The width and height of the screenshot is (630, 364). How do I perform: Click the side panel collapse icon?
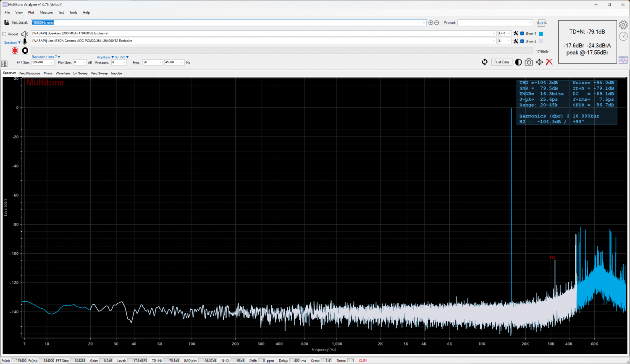pyautogui.click(x=4, y=64)
